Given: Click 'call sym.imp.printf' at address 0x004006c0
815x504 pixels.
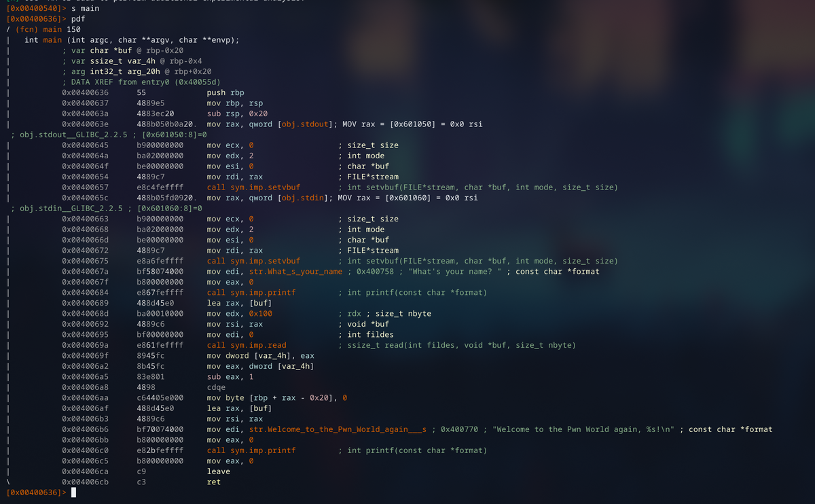Looking at the screenshot, I should point(251,450).
